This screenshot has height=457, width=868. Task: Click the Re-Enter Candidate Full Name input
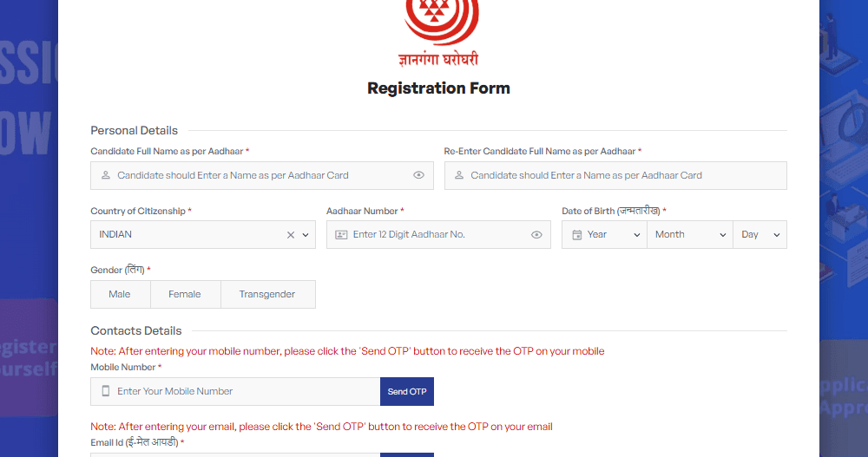[x=615, y=175]
